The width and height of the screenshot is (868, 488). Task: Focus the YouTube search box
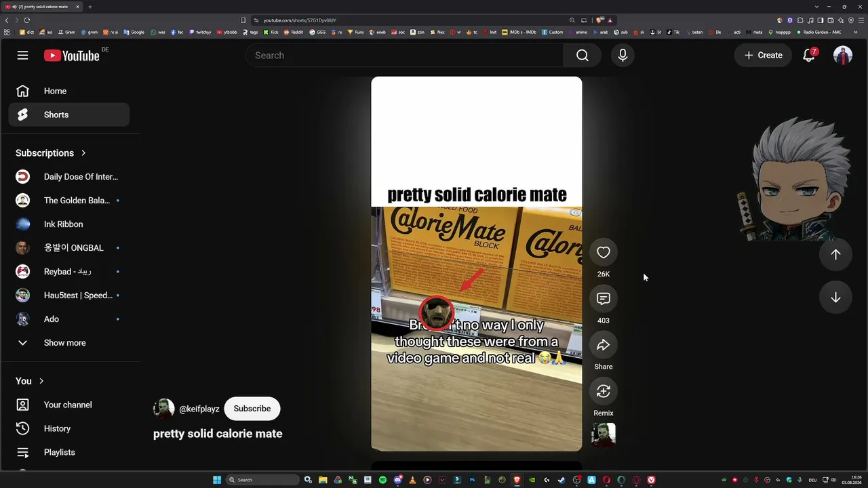(404, 56)
